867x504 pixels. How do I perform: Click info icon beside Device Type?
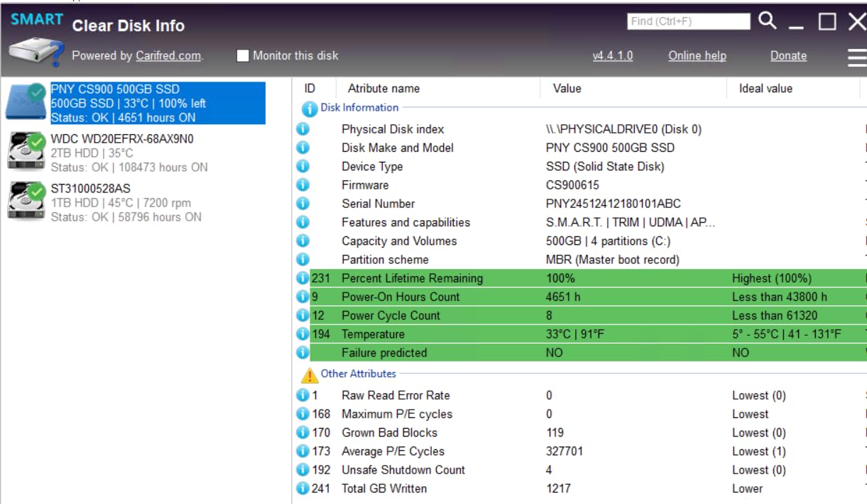(x=302, y=166)
